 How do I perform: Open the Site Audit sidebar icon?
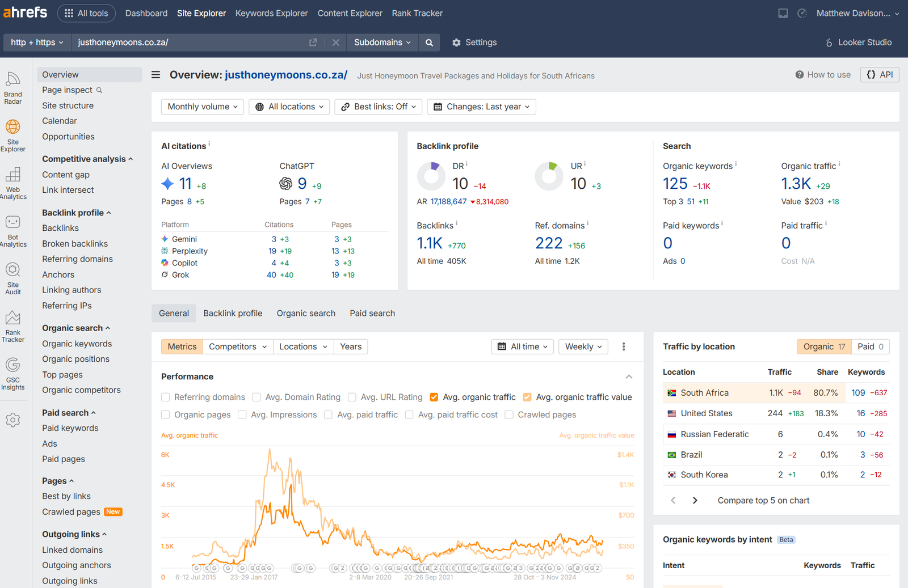click(13, 279)
